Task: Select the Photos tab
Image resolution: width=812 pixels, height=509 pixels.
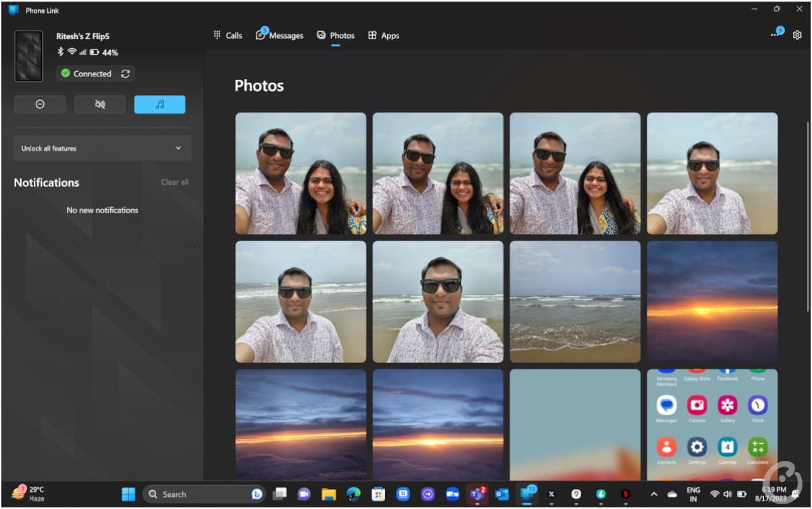Action: click(x=336, y=35)
